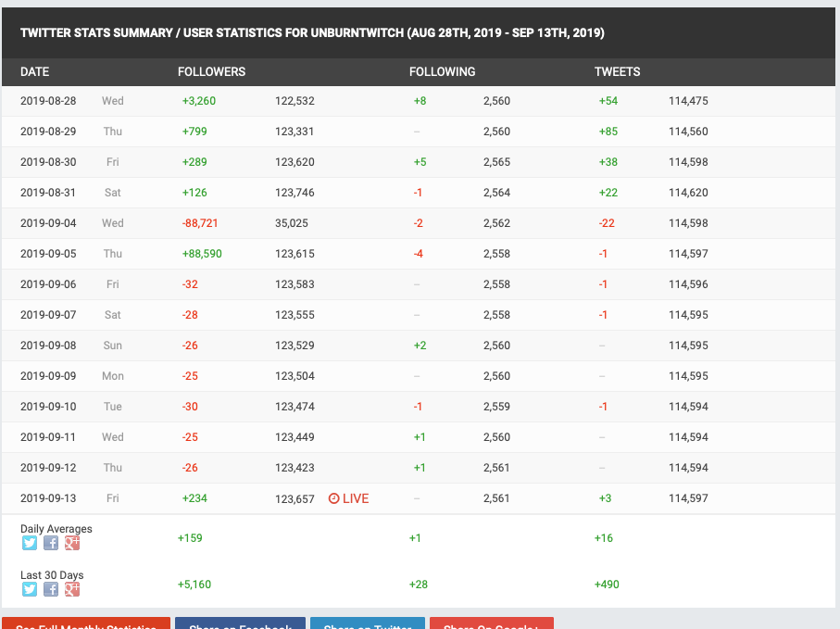Click the -88,721 followers drop

(x=200, y=223)
